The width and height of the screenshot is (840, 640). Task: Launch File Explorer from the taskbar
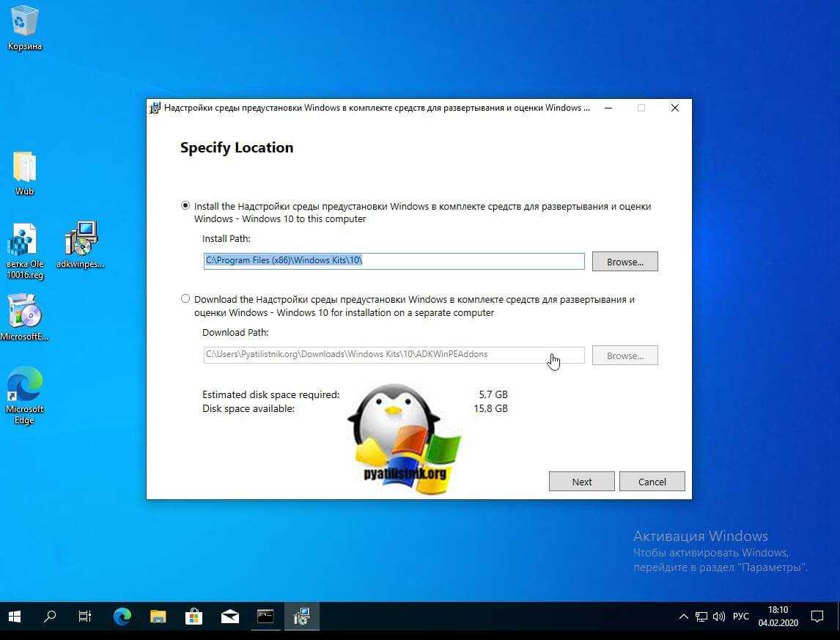(x=158, y=617)
